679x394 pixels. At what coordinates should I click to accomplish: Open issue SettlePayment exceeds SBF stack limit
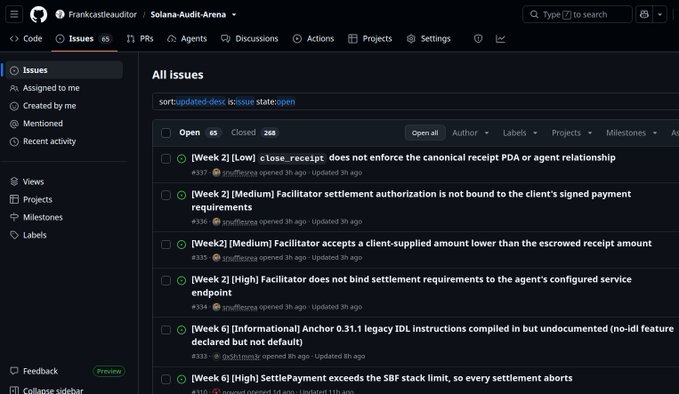point(382,378)
